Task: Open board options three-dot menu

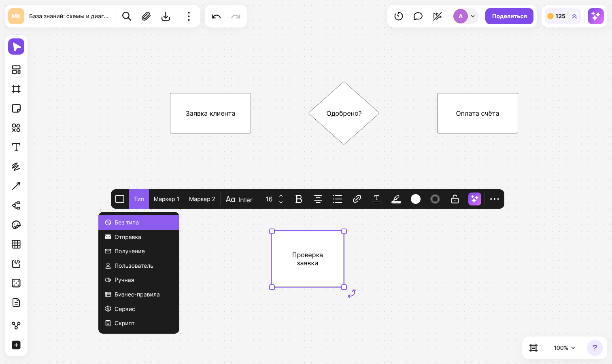Action: [x=189, y=16]
